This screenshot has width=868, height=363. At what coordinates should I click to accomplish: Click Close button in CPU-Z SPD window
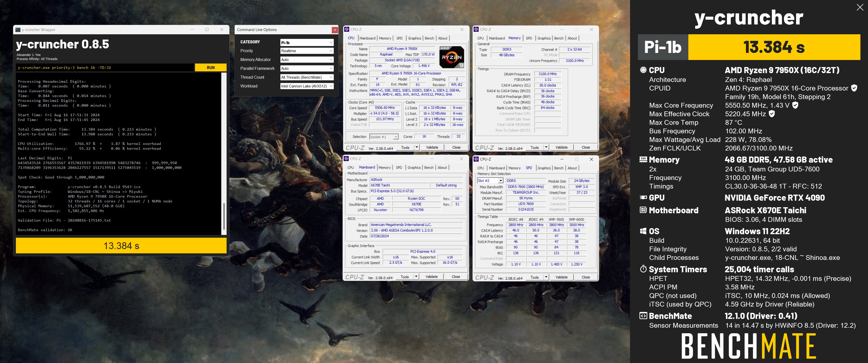pos(586,277)
